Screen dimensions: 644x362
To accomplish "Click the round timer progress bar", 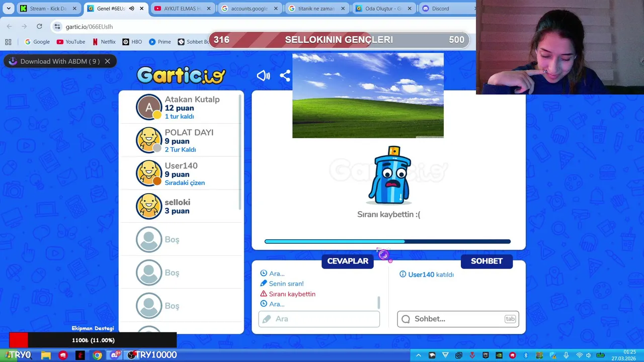I will pos(387,242).
